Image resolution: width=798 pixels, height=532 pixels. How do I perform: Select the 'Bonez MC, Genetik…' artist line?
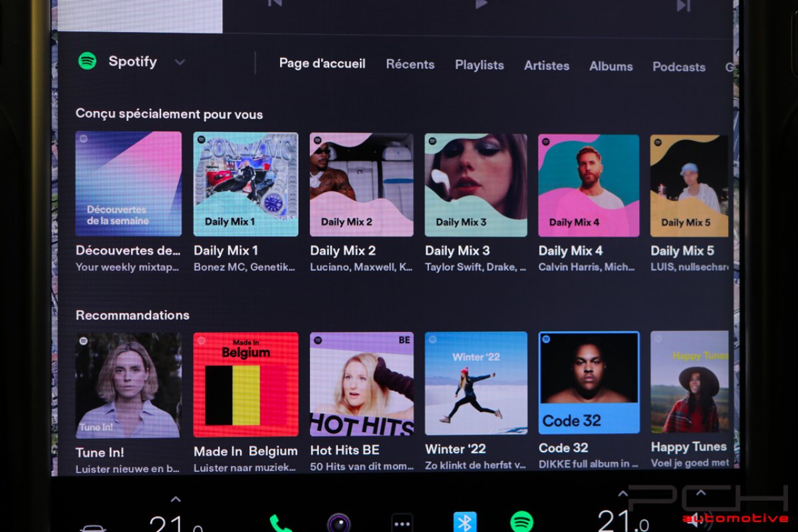(244, 267)
